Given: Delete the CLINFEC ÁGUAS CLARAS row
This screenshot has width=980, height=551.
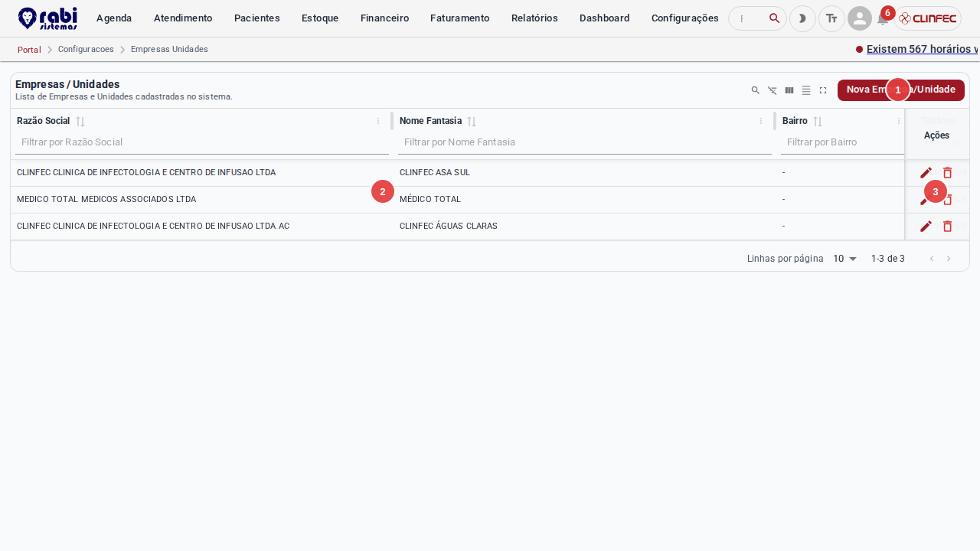Looking at the screenshot, I should click(x=947, y=227).
